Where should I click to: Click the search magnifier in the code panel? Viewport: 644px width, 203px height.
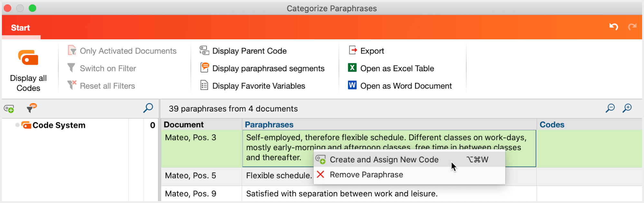(x=148, y=108)
